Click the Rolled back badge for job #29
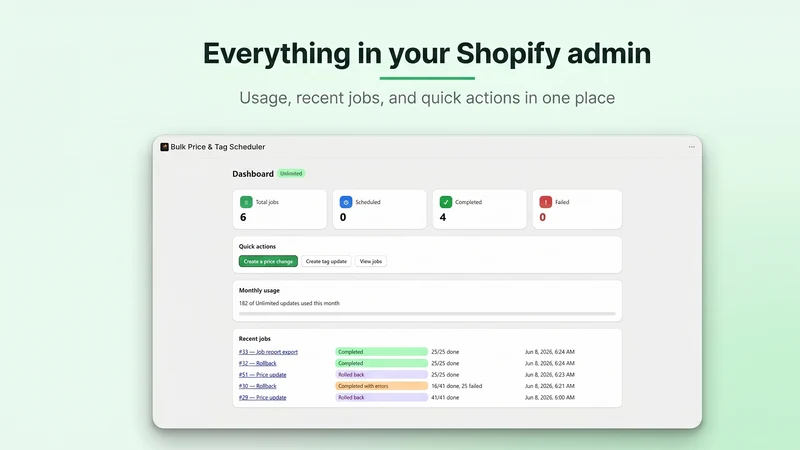800x450 pixels. pyautogui.click(x=381, y=397)
